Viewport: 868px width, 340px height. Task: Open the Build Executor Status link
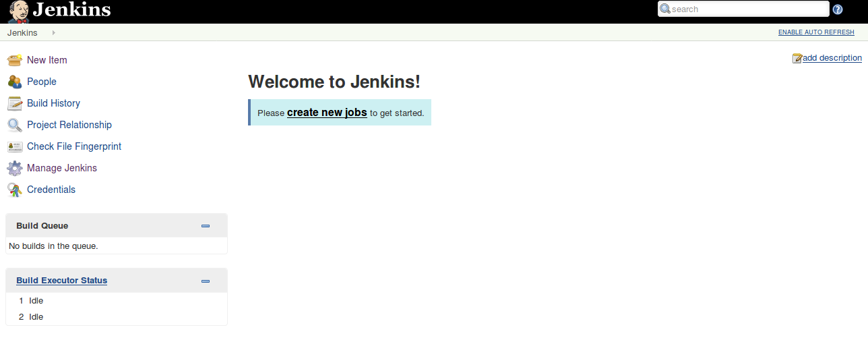[x=62, y=281]
